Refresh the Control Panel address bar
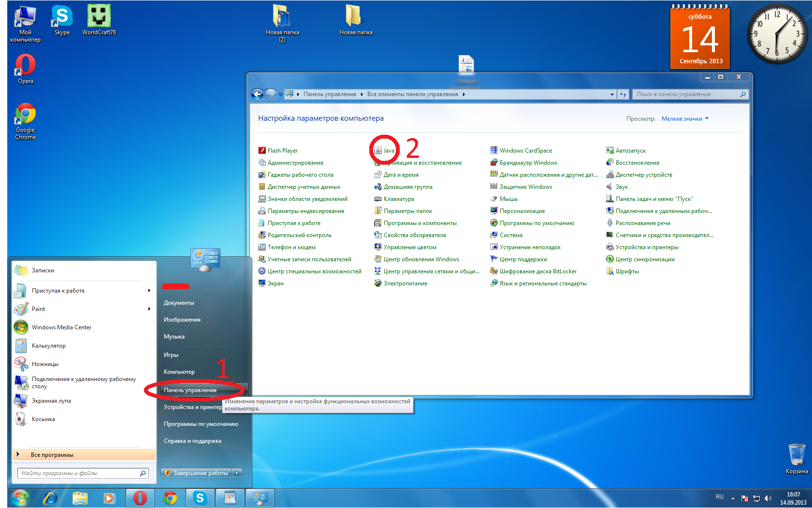 623,94
